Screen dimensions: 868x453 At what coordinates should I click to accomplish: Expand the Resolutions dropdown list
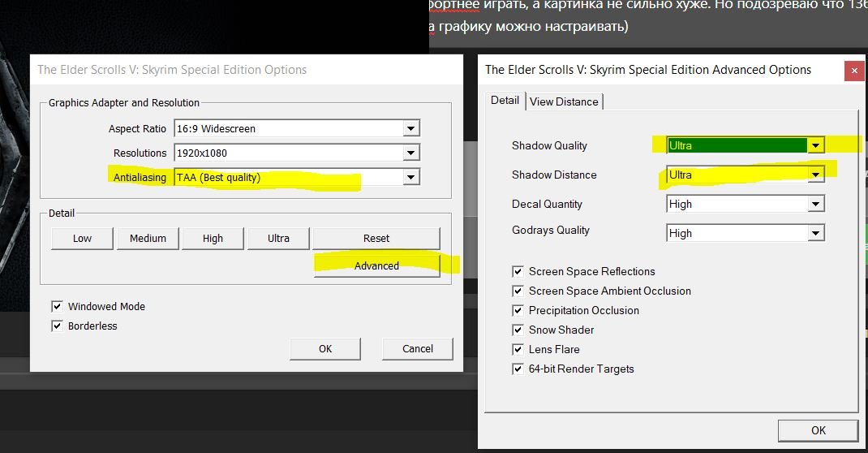pyautogui.click(x=410, y=153)
